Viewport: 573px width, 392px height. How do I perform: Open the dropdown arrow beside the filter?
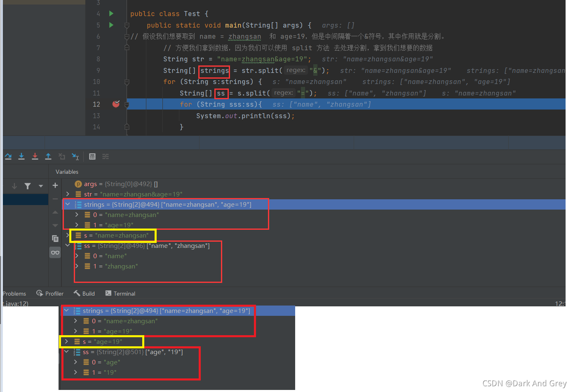pyautogui.click(x=41, y=186)
